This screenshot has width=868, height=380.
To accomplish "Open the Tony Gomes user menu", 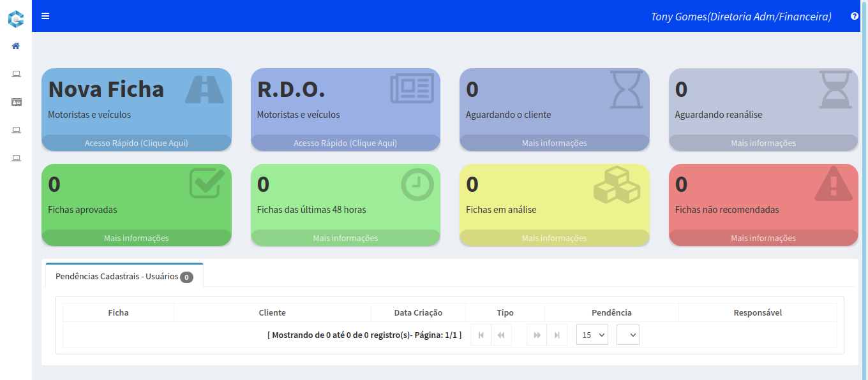I will [x=741, y=17].
